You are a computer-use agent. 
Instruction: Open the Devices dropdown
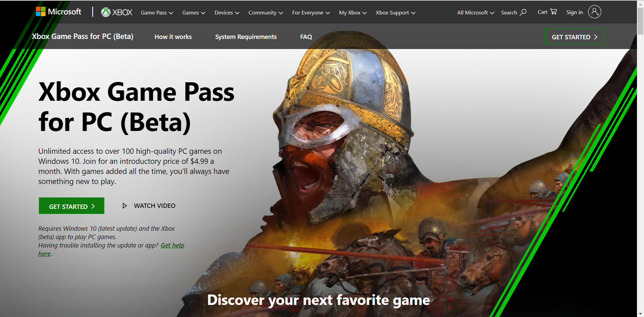tap(227, 13)
